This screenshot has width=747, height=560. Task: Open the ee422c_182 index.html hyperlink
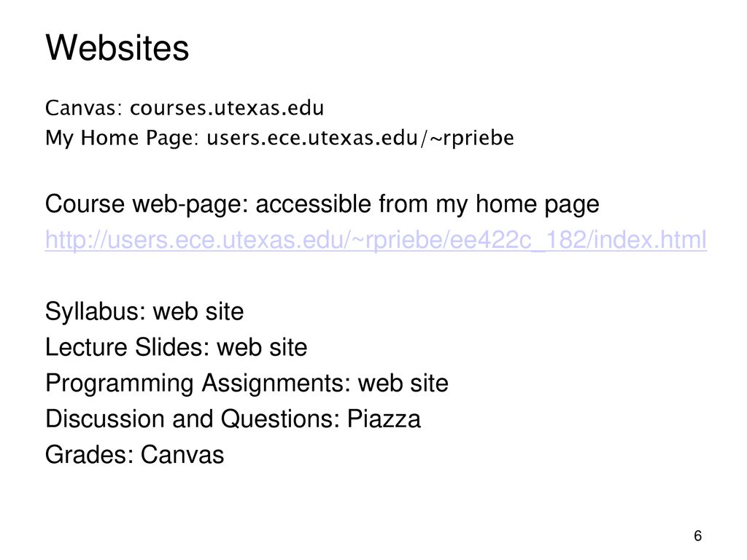coord(376,240)
